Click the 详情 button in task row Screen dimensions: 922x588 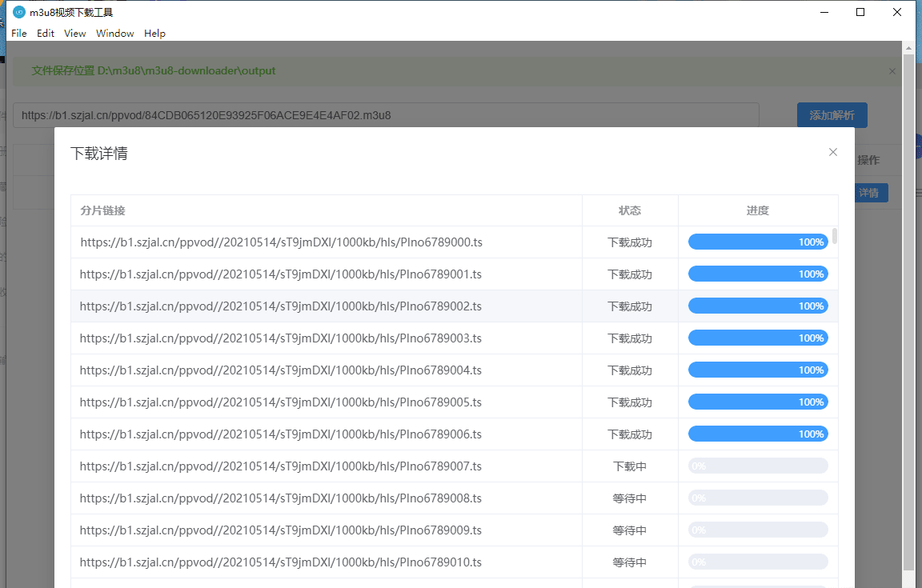[x=868, y=193]
